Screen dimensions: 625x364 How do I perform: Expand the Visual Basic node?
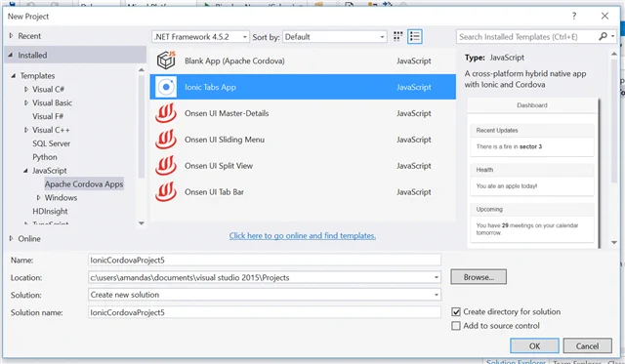point(26,102)
